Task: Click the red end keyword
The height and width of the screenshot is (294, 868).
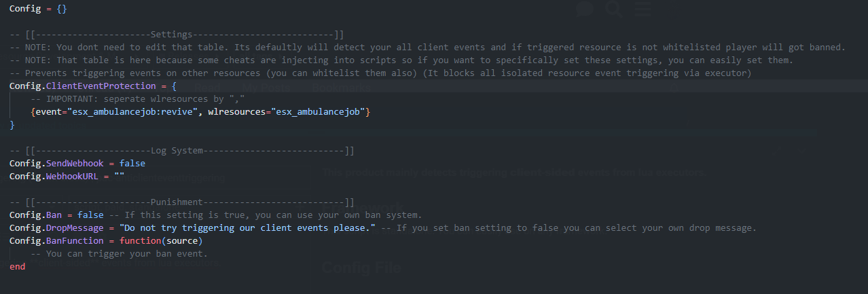Action: 17,266
